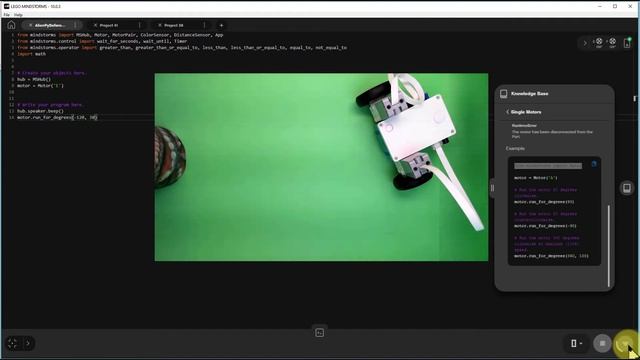Expand the port monitor arrow
The image size is (640, 360).
(x=585, y=43)
